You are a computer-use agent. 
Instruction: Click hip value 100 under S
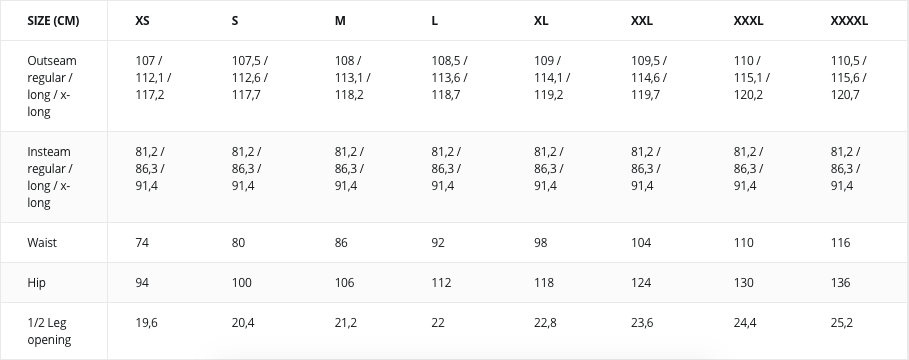[x=242, y=282]
